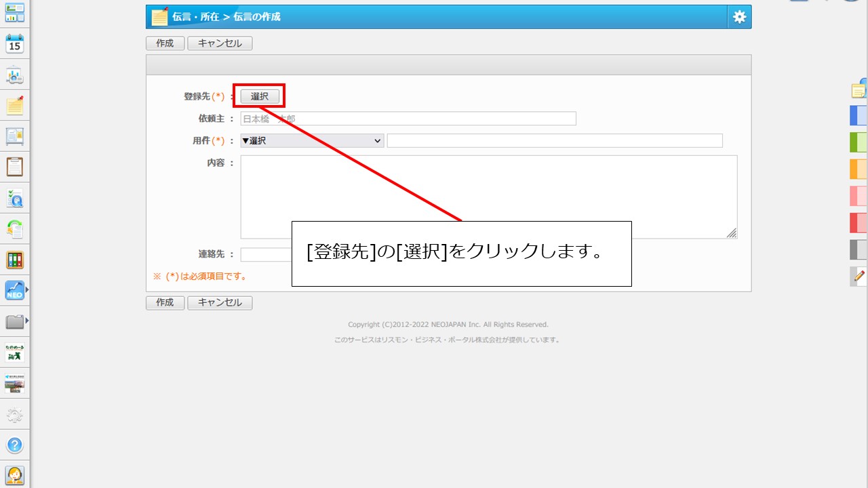
Task: Select the orange sticky note color swatch
Action: 858,169
